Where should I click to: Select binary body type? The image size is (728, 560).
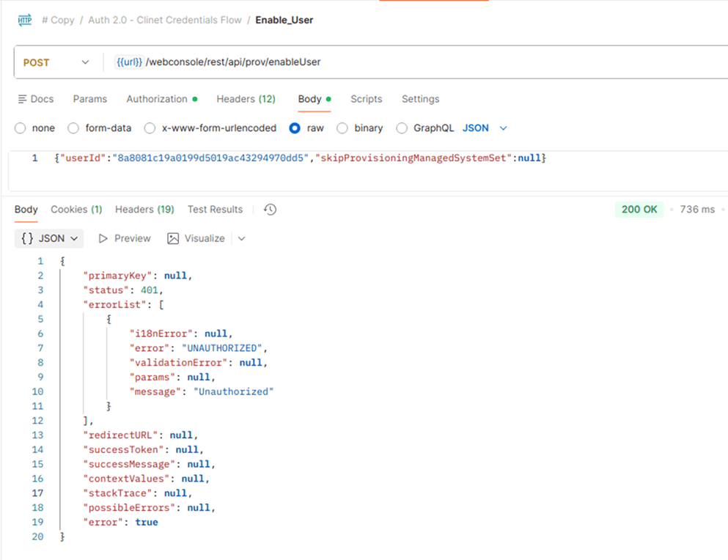pyautogui.click(x=342, y=128)
